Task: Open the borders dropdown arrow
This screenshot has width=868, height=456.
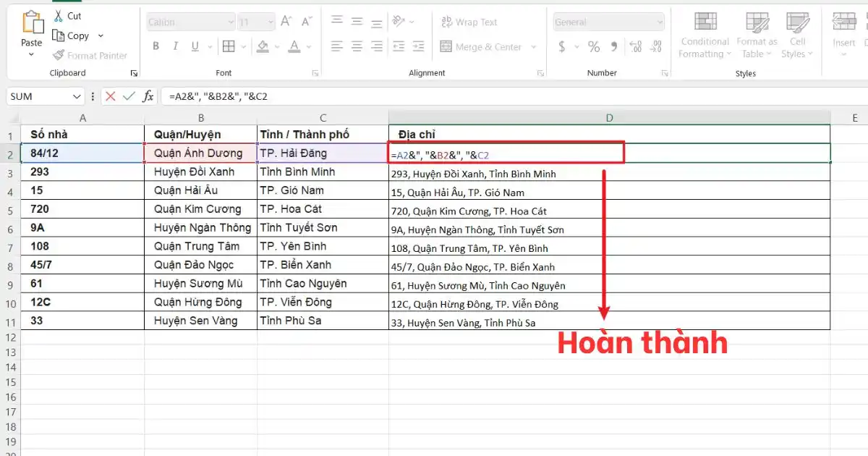Action: (x=242, y=47)
